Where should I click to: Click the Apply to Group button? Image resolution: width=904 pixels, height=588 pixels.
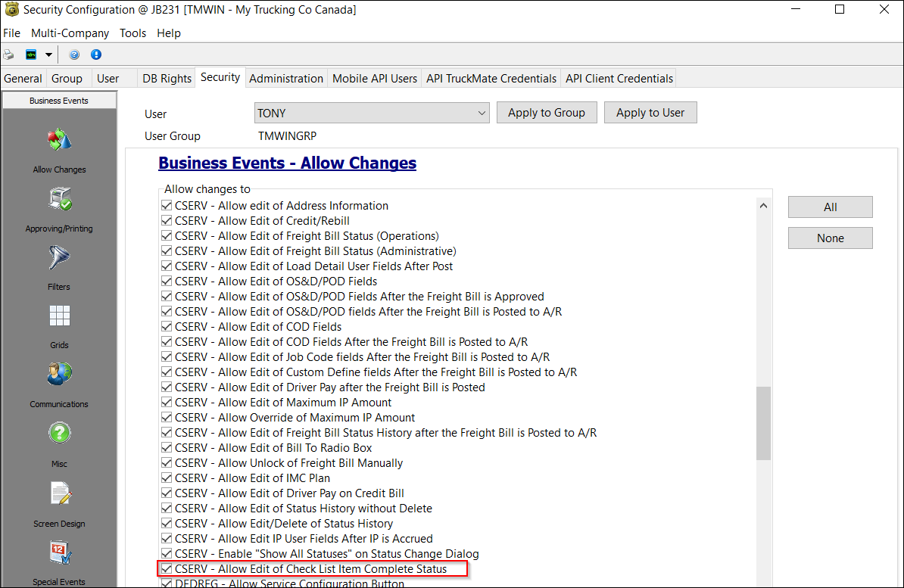pyautogui.click(x=547, y=113)
